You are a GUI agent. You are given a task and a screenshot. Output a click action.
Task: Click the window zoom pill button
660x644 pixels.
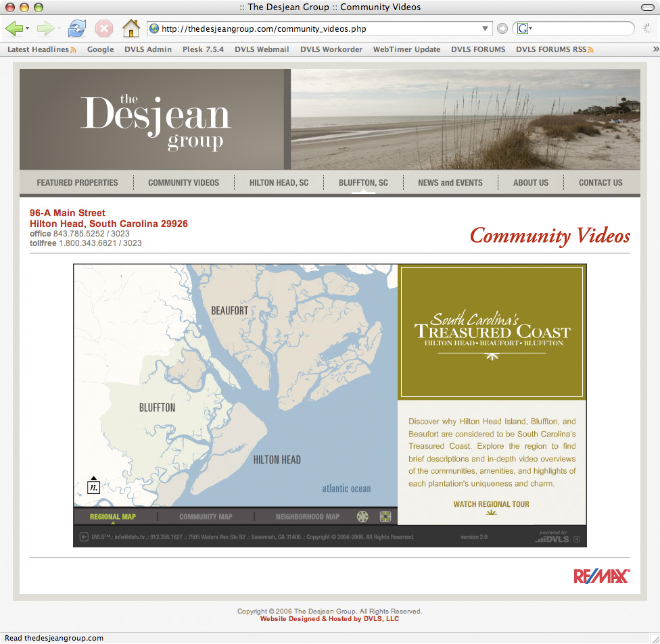pos(647,7)
